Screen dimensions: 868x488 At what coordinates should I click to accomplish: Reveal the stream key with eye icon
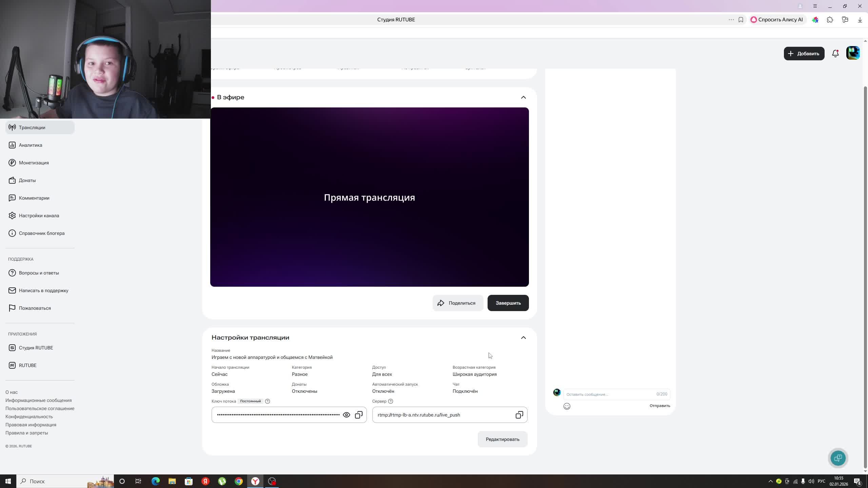[346, 415]
